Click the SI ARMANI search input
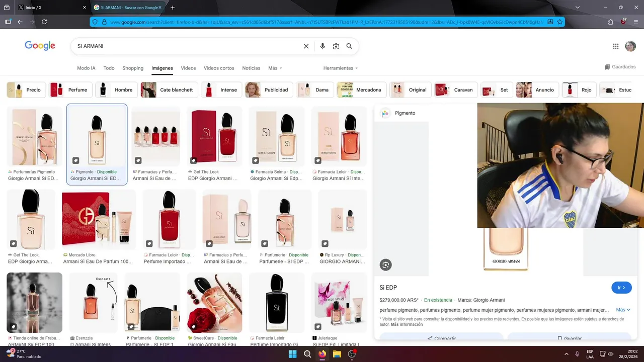Viewport: 644px width, 362px height. [186, 46]
